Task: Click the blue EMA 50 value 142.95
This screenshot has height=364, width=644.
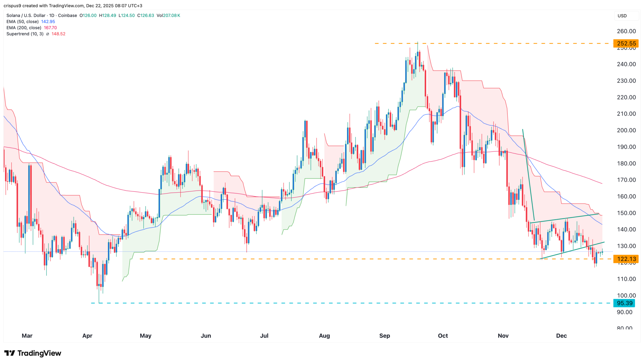Action: (48, 22)
